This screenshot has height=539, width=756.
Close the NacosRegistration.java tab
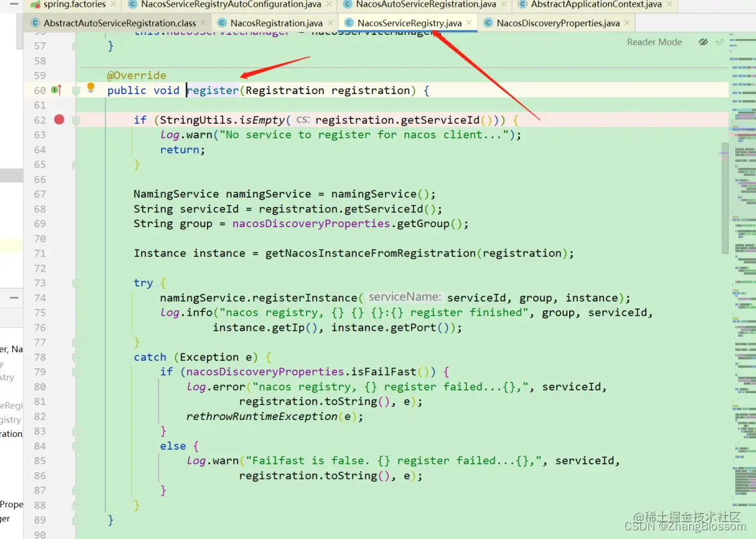(330, 23)
